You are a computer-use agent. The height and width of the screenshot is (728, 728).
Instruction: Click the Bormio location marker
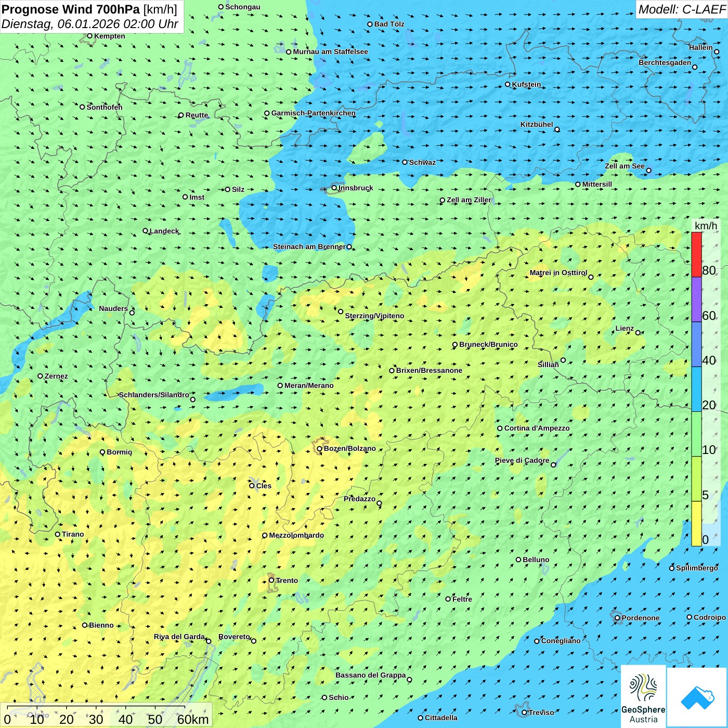pyautogui.click(x=102, y=452)
